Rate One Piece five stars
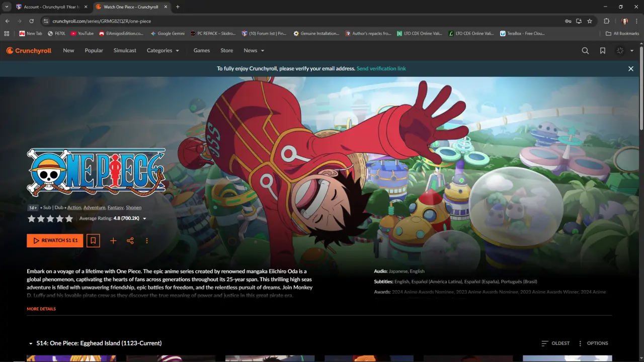 (69, 219)
